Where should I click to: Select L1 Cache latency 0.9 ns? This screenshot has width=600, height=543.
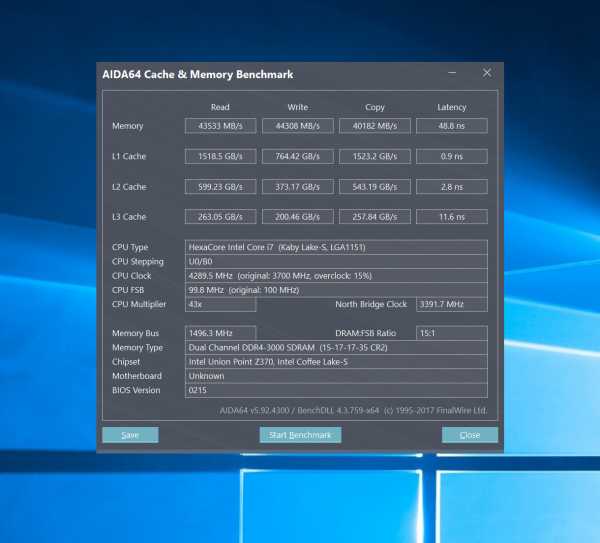(x=452, y=156)
